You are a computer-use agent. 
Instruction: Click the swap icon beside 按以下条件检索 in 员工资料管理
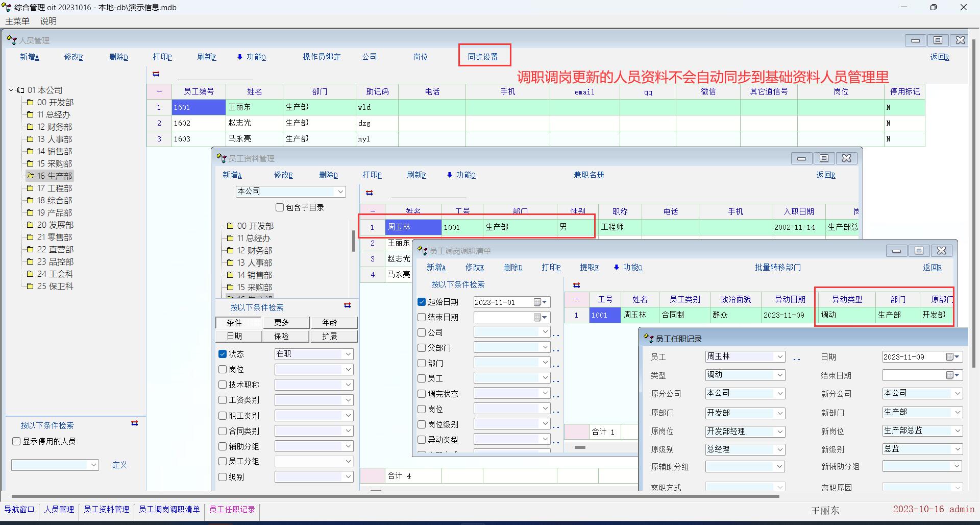(x=348, y=305)
